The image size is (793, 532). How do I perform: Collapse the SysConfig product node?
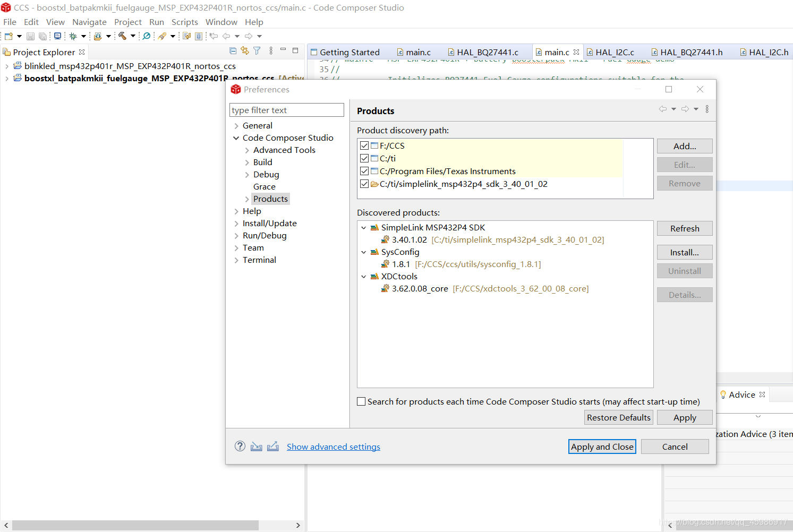tap(364, 252)
